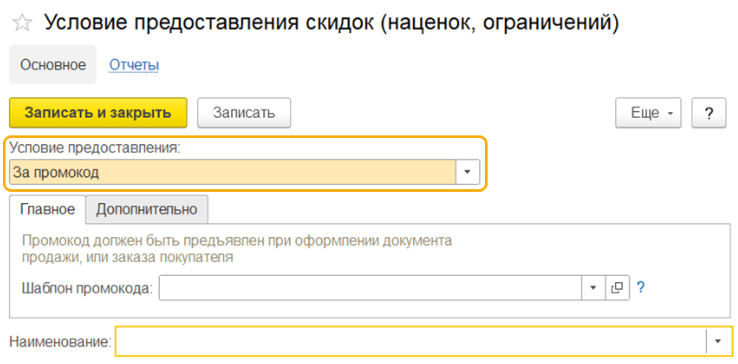The height and width of the screenshot is (364, 738).
Task: Add form to favorites with star icon
Action: (23, 23)
